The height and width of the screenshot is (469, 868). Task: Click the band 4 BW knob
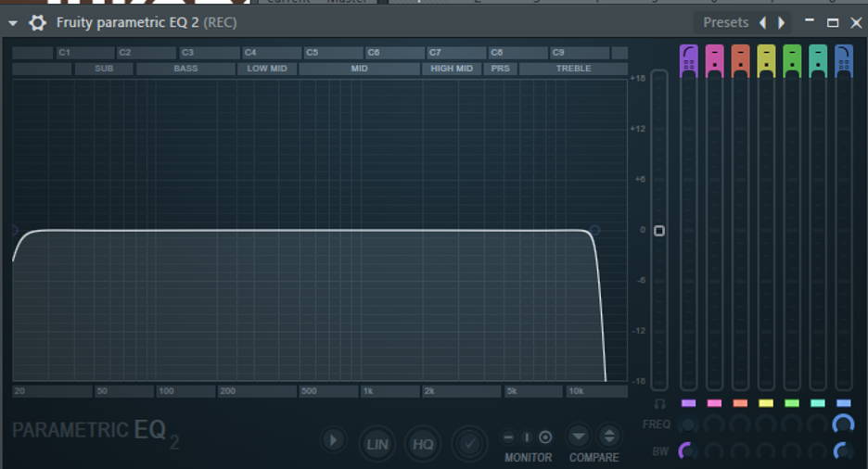click(x=766, y=451)
